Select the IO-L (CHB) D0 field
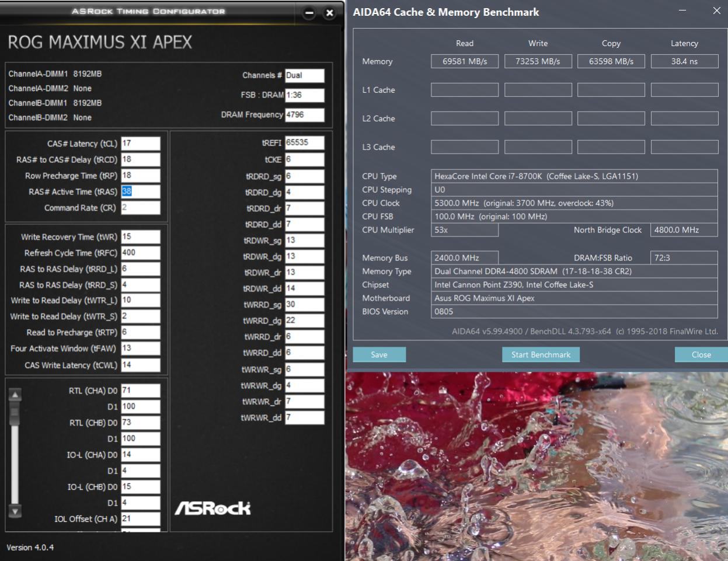The image size is (728, 561). (141, 487)
